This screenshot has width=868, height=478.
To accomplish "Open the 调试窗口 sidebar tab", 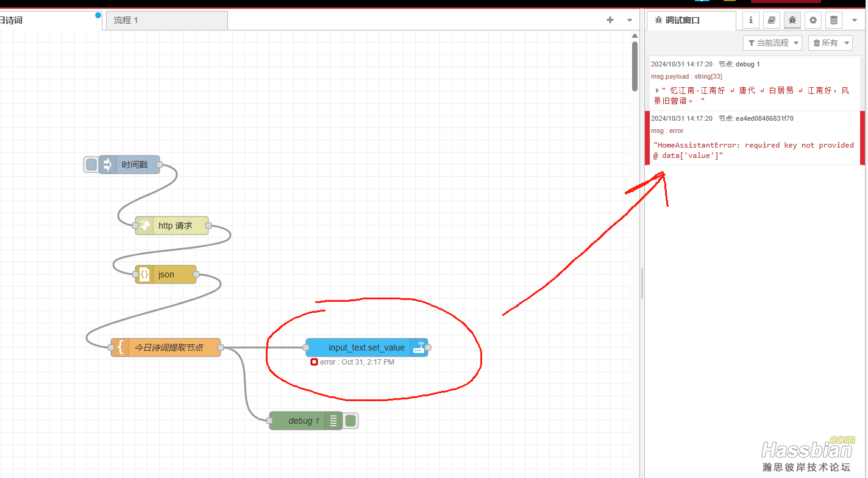I will click(x=691, y=20).
